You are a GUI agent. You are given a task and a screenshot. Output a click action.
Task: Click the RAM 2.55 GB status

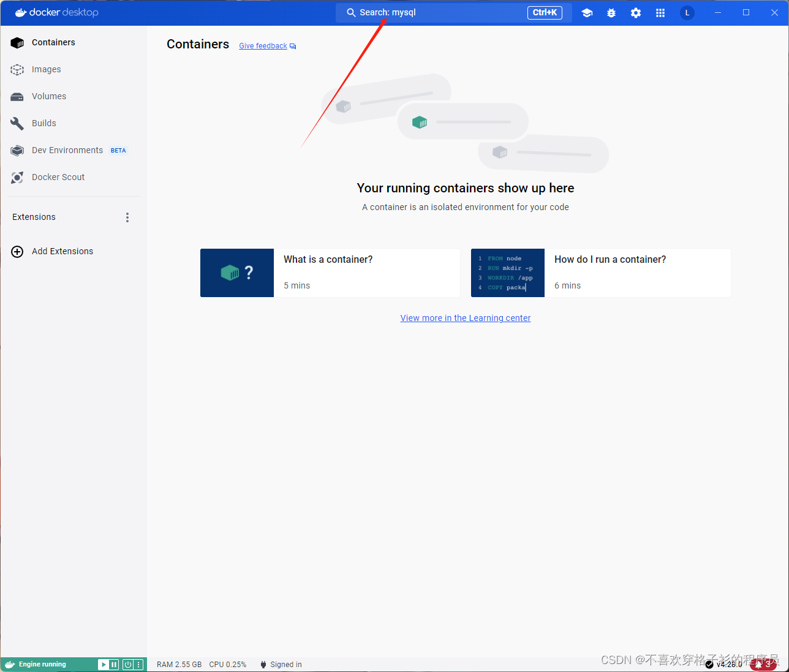pos(179,665)
